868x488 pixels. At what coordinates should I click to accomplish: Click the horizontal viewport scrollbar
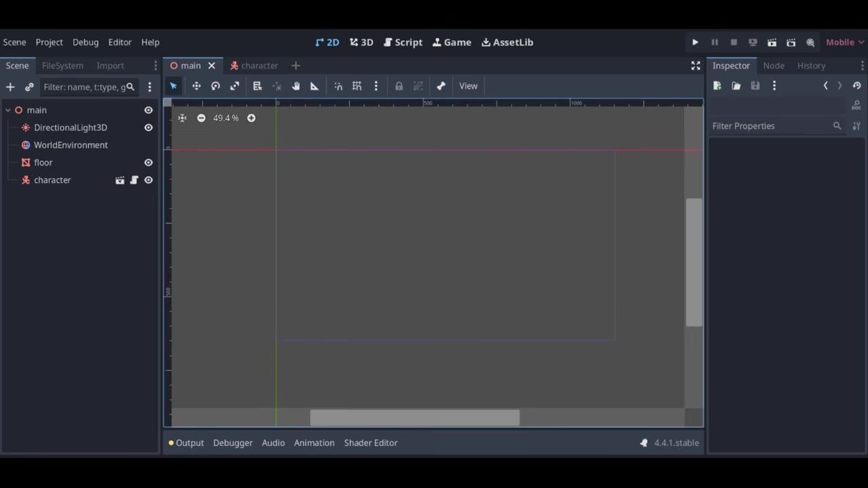pos(415,418)
